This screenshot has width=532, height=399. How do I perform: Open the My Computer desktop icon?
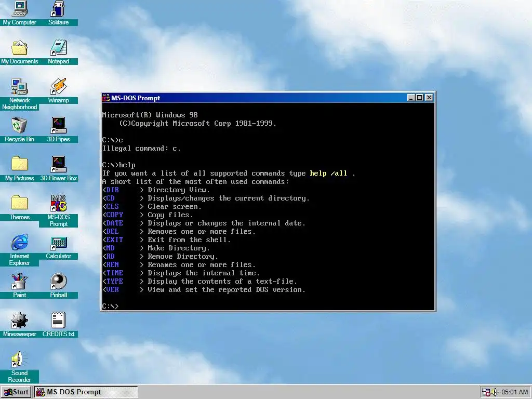(x=19, y=13)
